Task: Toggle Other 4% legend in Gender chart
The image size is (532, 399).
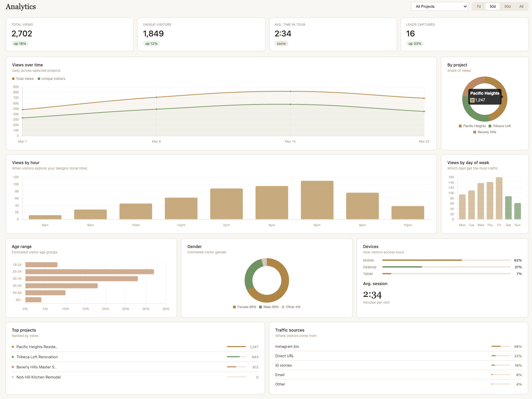Action: [291, 307]
